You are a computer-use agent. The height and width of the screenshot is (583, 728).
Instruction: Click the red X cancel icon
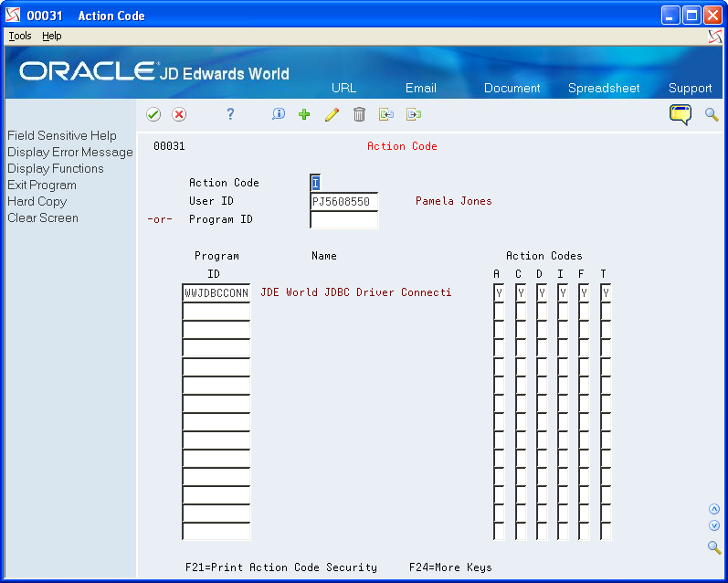click(x=179, y=114)
